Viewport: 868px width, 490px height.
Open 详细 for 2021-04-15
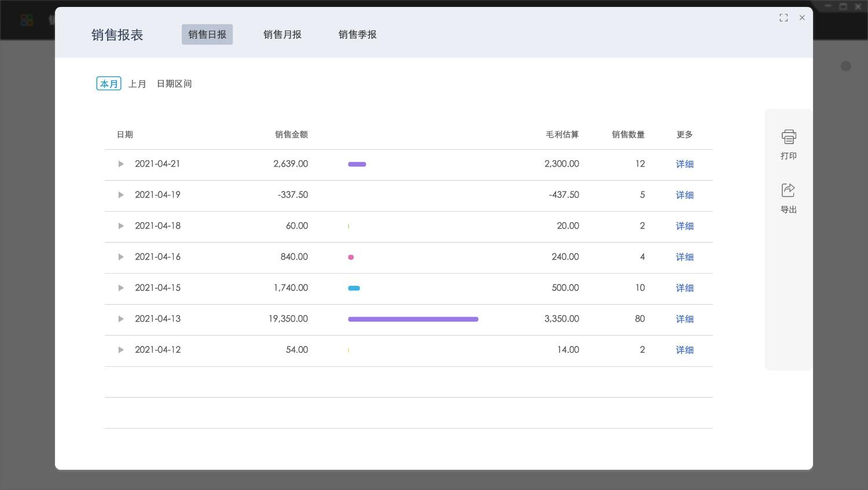click(685, 288)
